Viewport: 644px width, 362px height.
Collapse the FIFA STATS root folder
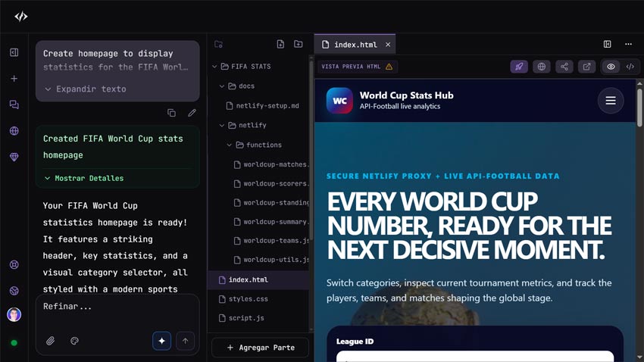[215, 67]
